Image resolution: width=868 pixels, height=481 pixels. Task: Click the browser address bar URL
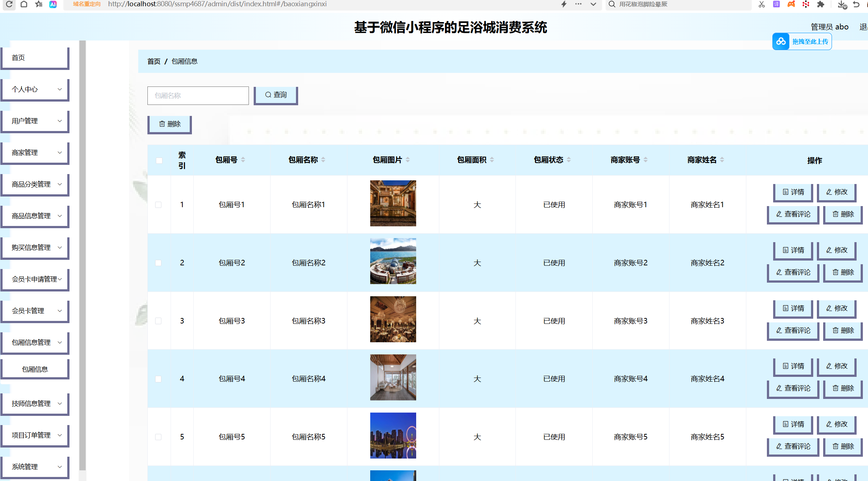[217, 4]
